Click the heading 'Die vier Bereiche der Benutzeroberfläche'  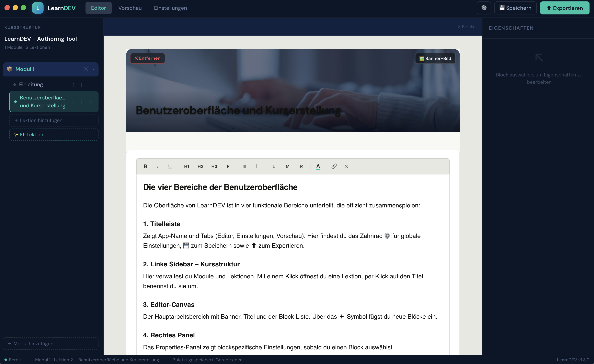coord(220,187)
